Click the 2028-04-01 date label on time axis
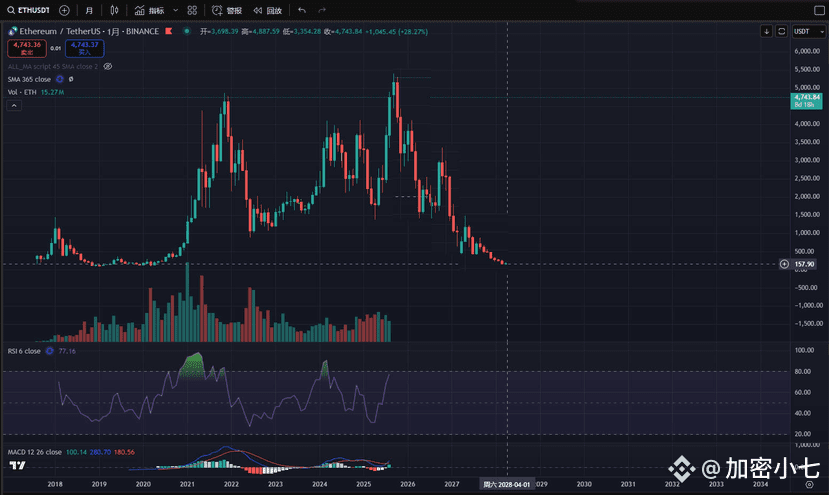The width and height of the screenshot is (829, 495). (x=506, y=484)
